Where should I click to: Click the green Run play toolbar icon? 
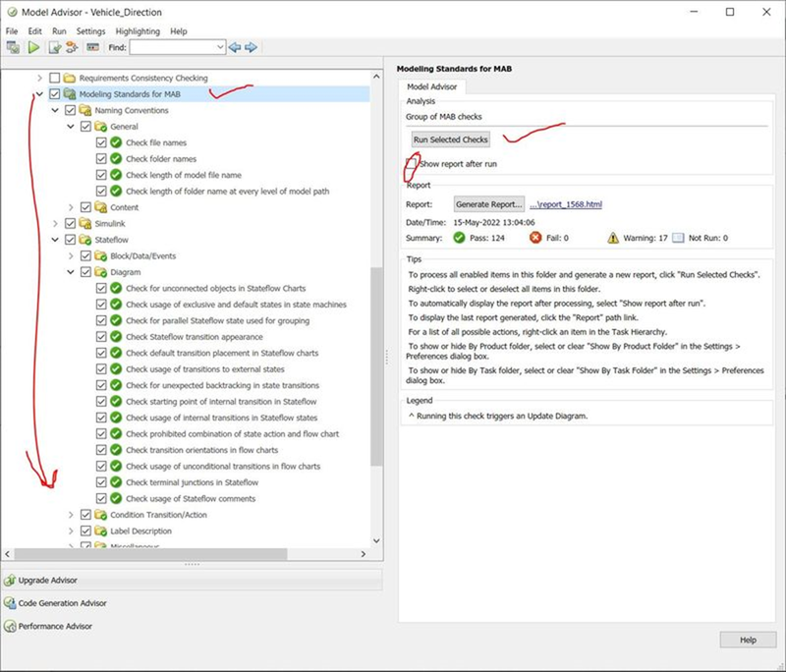pyautogui.click(x=33, y=47)
